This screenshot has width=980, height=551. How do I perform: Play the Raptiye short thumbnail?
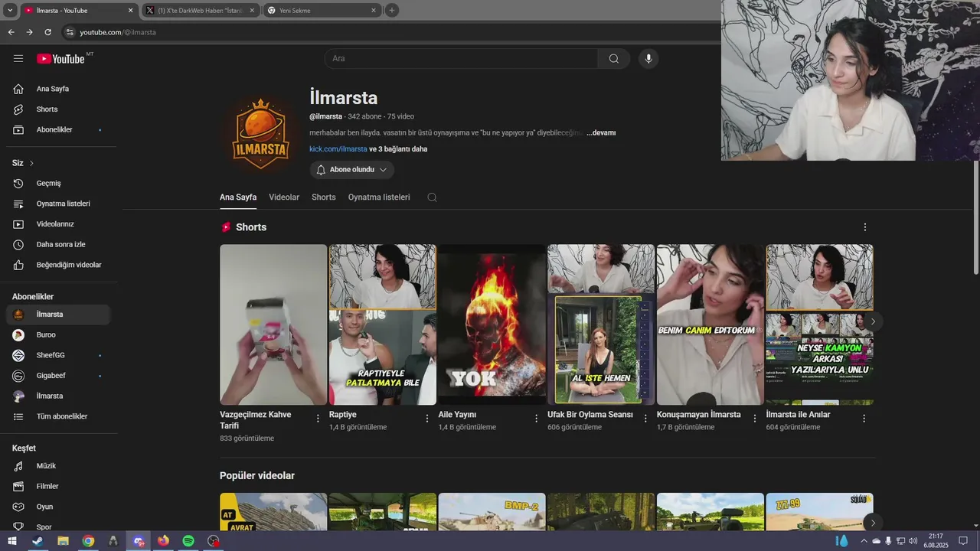(383, 324)
